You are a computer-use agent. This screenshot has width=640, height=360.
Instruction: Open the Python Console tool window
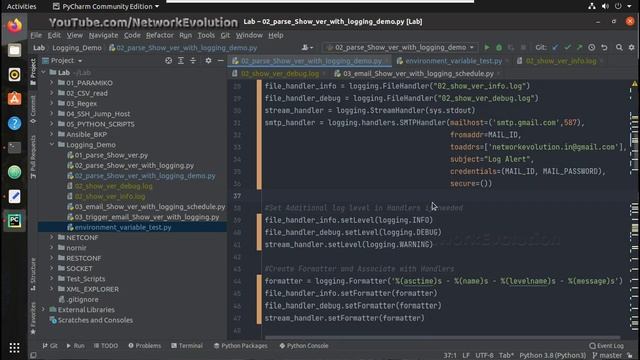click(303, 346)
